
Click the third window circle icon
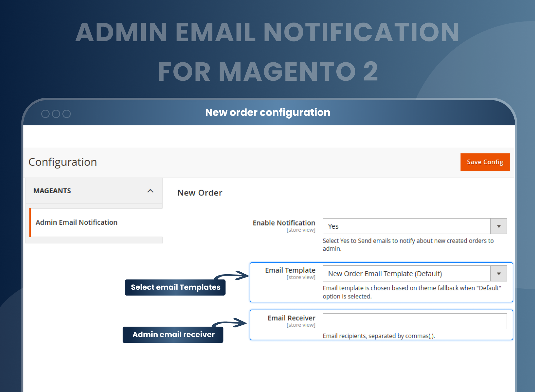67,114
